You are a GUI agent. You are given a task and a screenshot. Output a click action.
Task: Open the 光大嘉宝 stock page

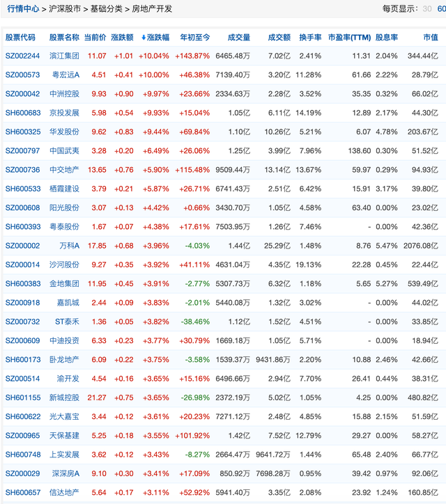64,416
